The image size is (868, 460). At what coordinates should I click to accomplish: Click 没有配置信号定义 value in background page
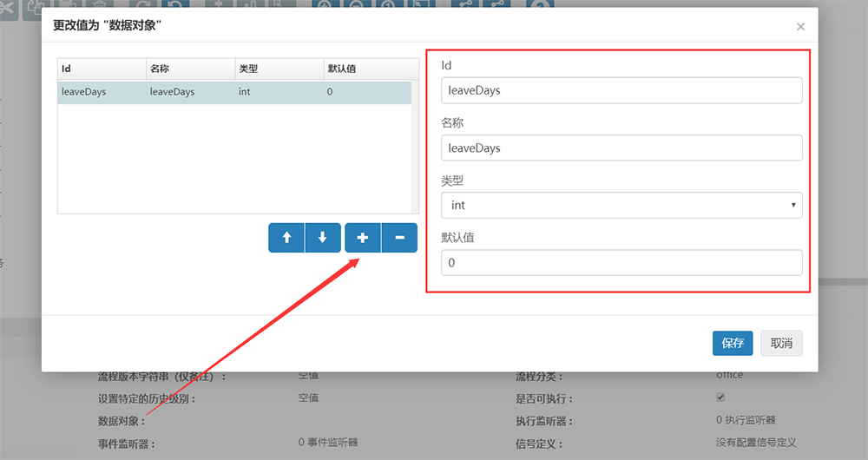pos(756,443)
